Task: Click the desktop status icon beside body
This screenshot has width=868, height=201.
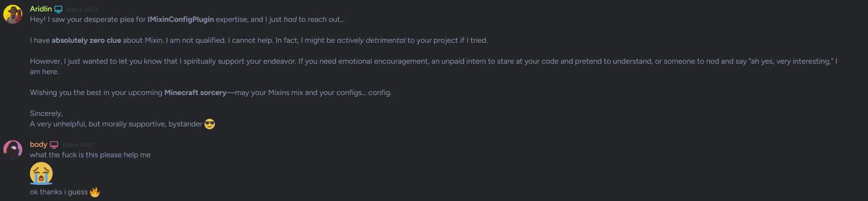Action: tap(54, 145)
